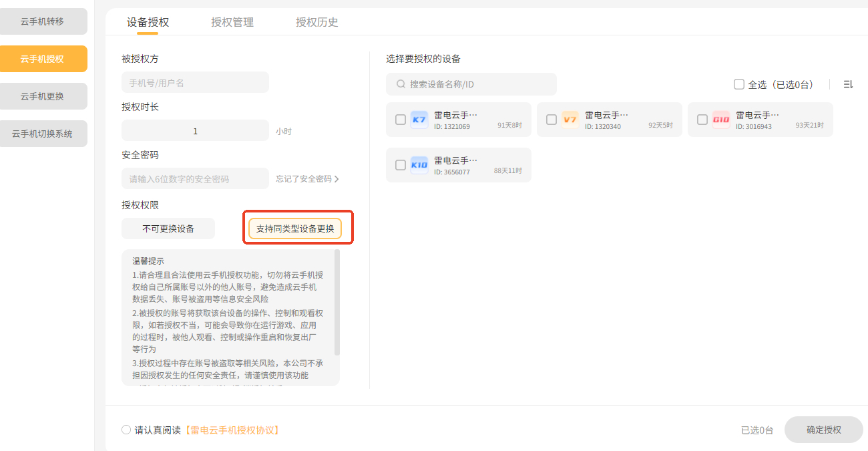Open the 授权历史 tab
Image resolution: width=868 pixels, height=451 pixels.
[317, 22]
